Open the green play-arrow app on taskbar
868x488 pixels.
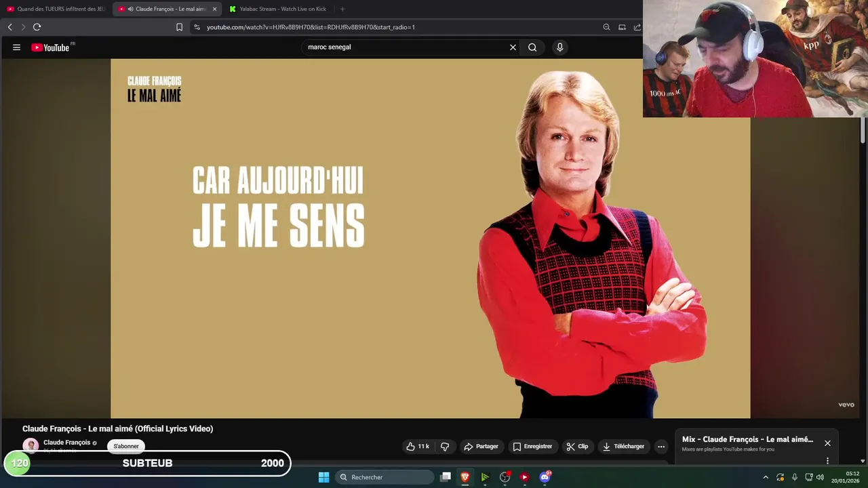485,477
